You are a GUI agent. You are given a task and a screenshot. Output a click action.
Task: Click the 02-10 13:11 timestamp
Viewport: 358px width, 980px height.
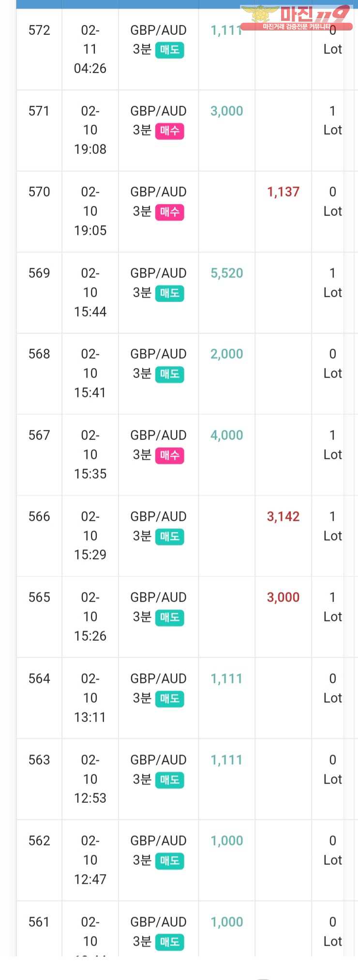point(90,698)
